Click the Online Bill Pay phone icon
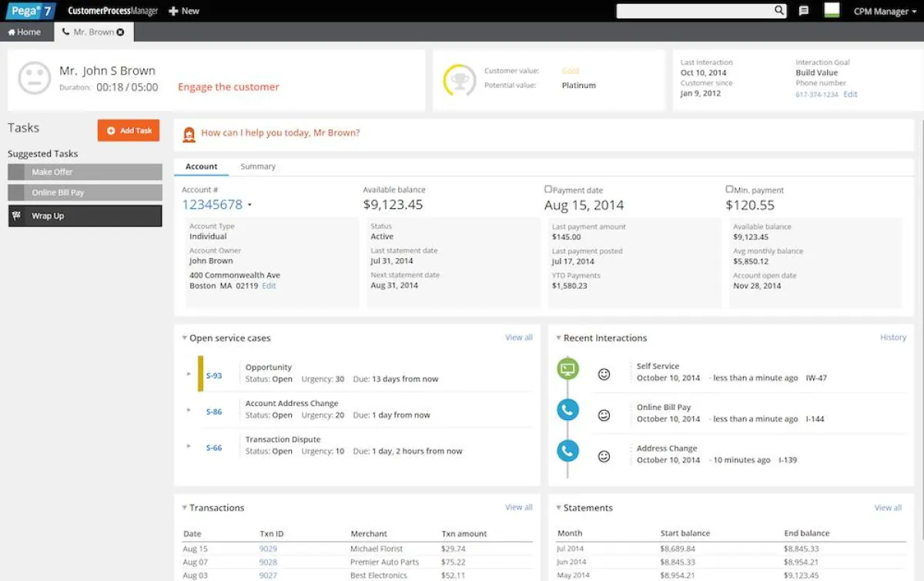 click(567, 410)
